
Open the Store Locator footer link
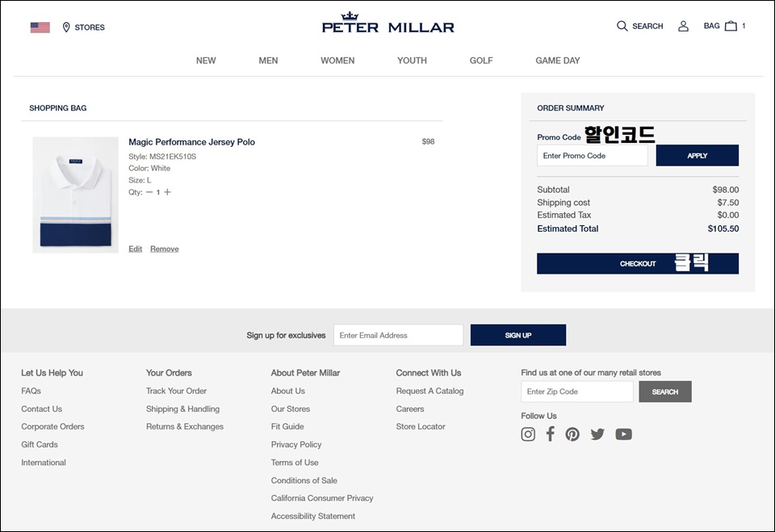pos(421,427)
